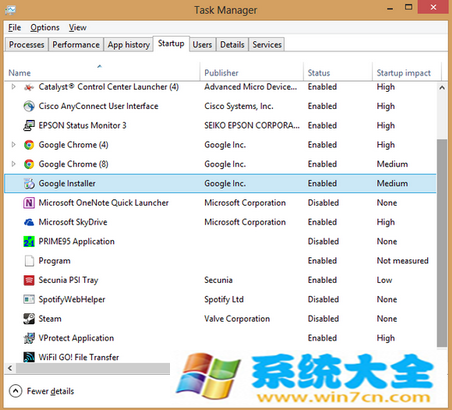Minimize the Task Manager window

390,8
